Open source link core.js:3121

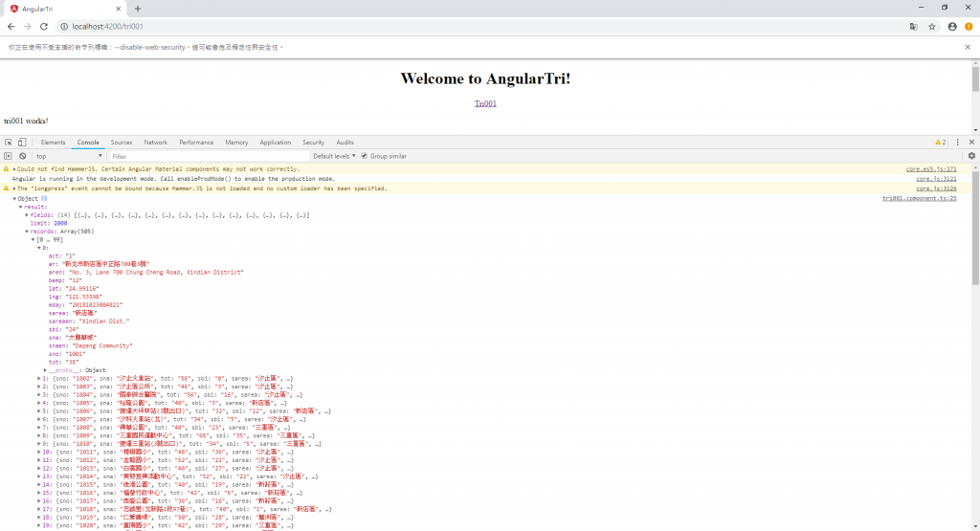(x=936, y=179)
